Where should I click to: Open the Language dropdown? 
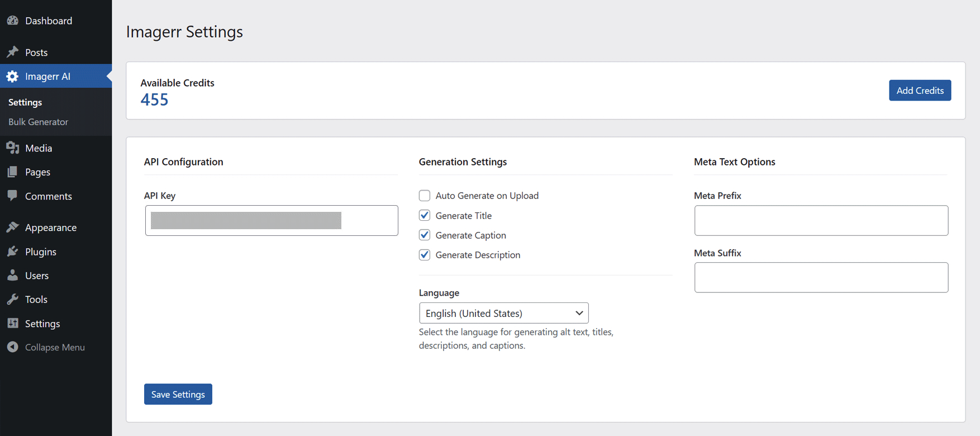[x=503, y=313]
